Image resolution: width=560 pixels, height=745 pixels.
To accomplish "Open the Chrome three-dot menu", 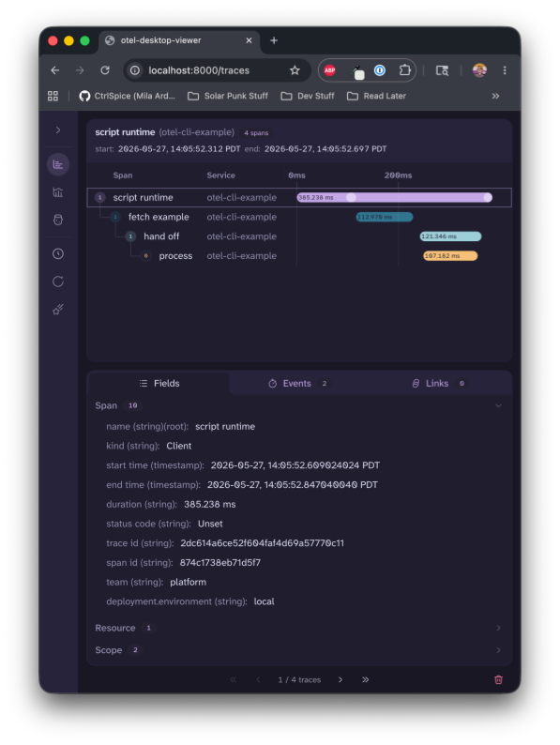I will pos(505,70).
